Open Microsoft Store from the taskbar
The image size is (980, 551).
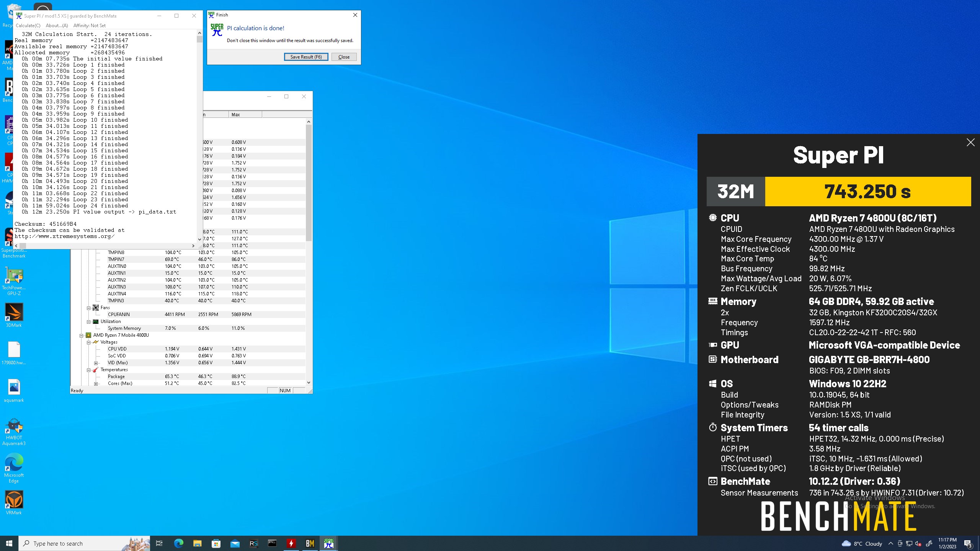coord(216,543)
